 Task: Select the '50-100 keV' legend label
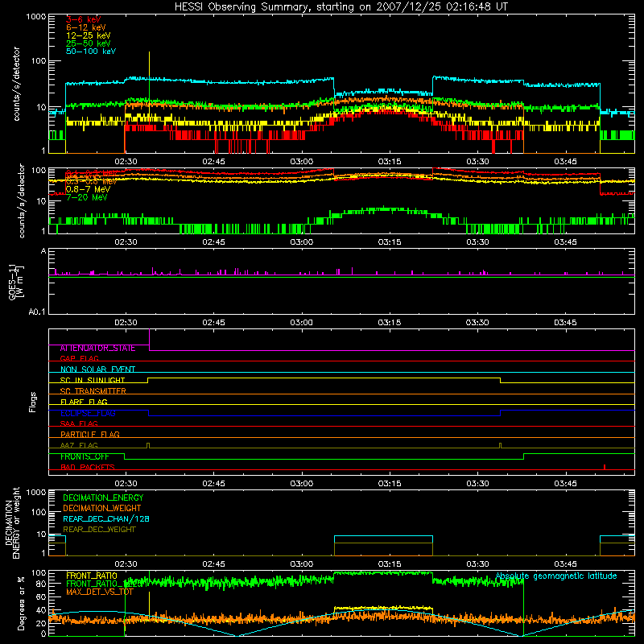coord(91,52)
